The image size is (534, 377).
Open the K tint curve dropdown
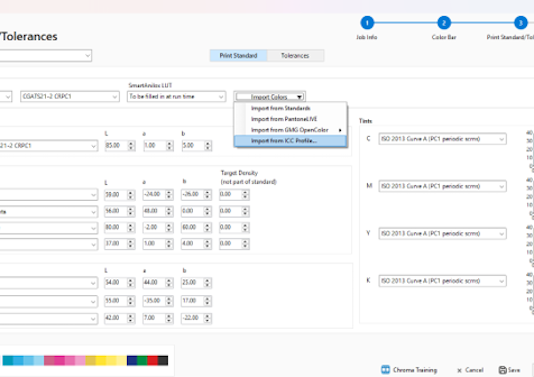pos(442,281)
